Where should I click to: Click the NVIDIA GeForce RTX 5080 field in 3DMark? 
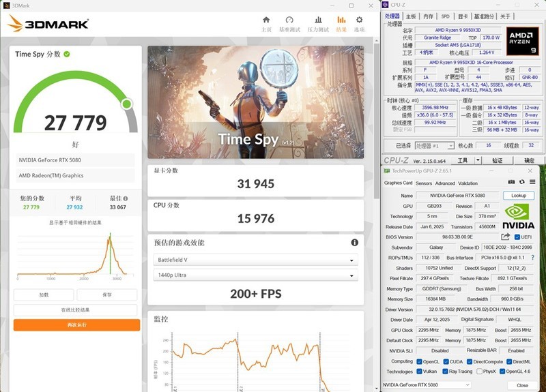[x=75, y=160]
